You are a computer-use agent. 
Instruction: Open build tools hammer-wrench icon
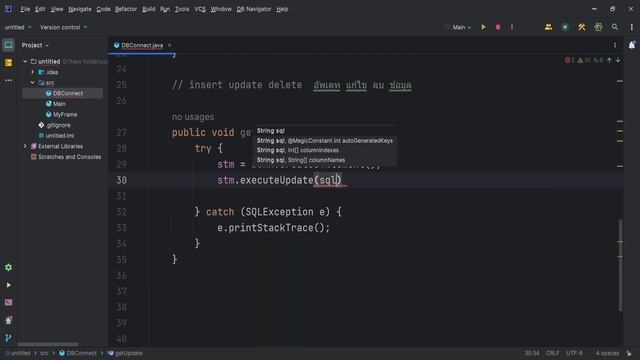(582, 27)
